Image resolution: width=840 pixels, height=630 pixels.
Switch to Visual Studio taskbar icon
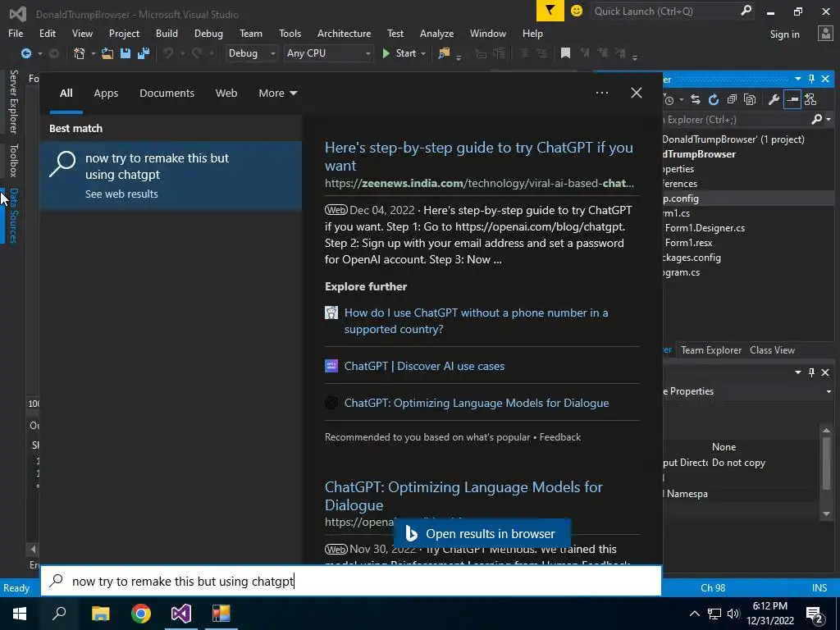tap(181, 614)
